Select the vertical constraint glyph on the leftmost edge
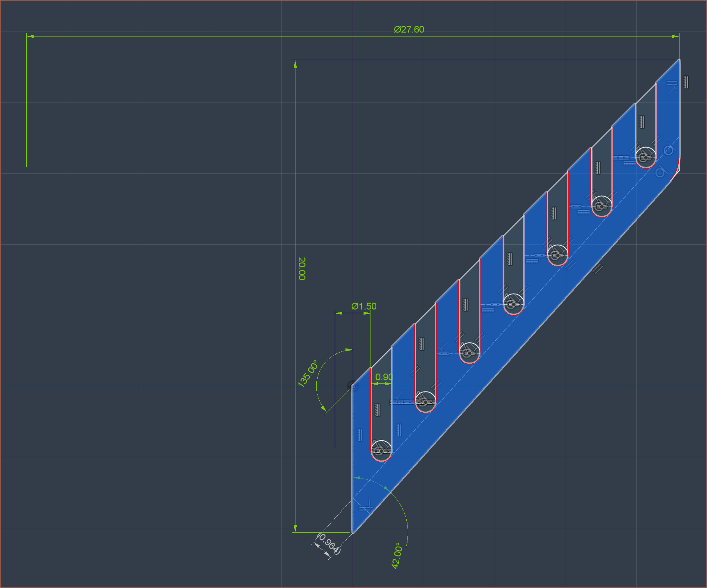 pyautogui.click(x=360, y=435)
